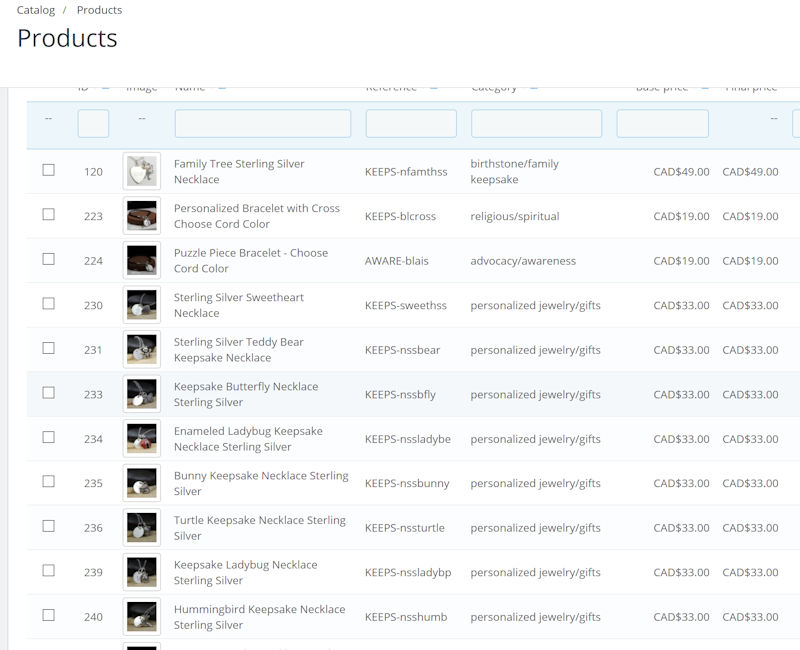Click category religious/spiritual
800x650 pixels.
[x=515, y=216]
